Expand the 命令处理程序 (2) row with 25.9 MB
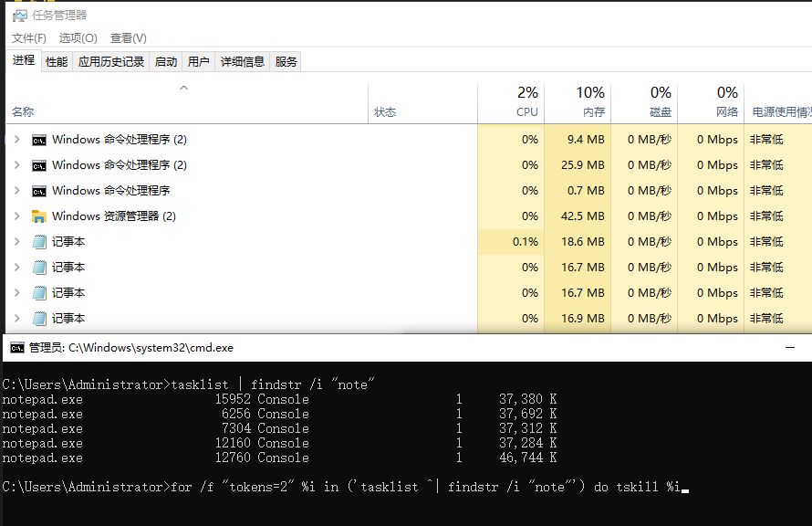Screen dimensions: 812x526 coord(17,164)
